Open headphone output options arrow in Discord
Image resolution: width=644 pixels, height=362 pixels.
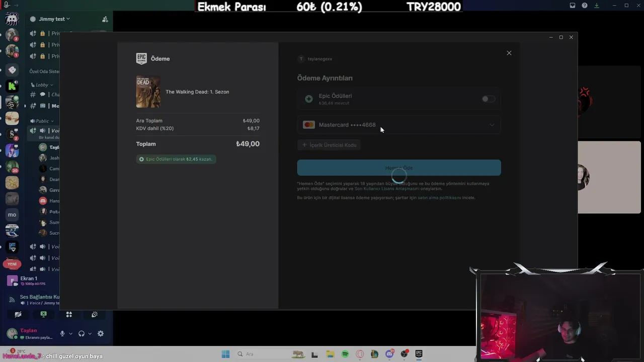click(x=90, y=333)
